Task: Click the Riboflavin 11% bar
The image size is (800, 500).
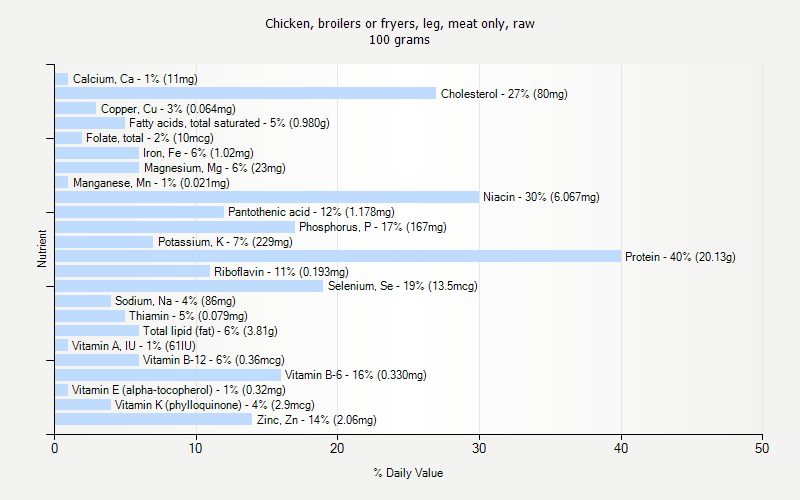Action: point(133,271)
